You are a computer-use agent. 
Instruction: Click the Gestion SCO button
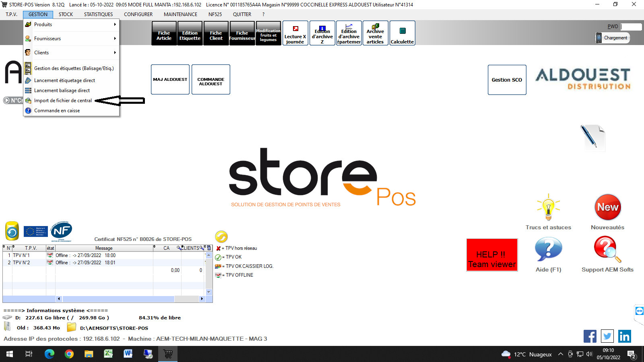click(x=507, y=80)
